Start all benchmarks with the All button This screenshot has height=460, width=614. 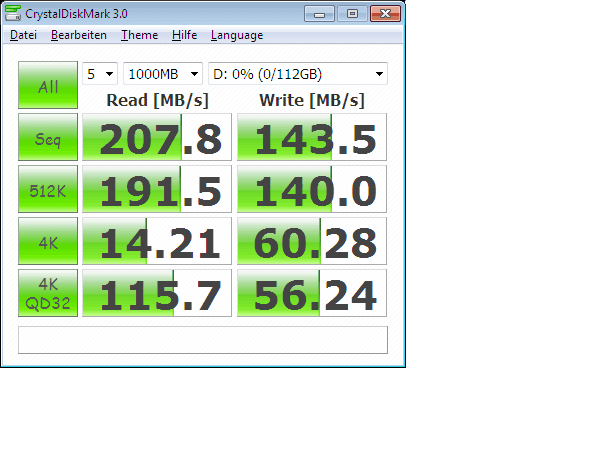(x=48, y=85)
